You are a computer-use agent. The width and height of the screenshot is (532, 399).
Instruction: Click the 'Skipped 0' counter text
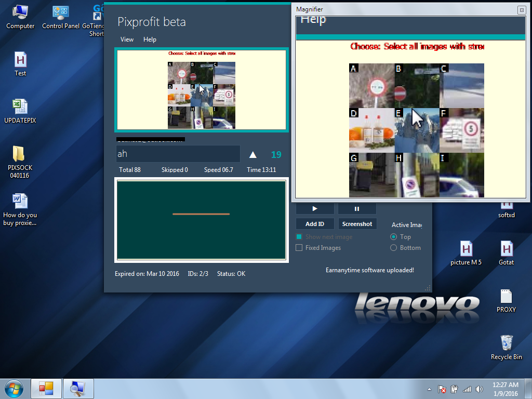coord(175,170)
